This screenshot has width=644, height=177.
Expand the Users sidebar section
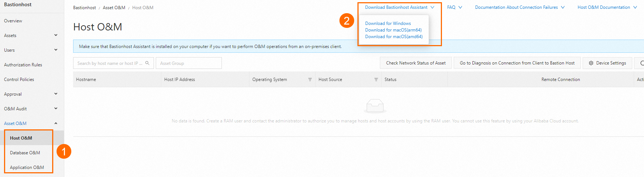pyautogui.click(x=56, y=50)
